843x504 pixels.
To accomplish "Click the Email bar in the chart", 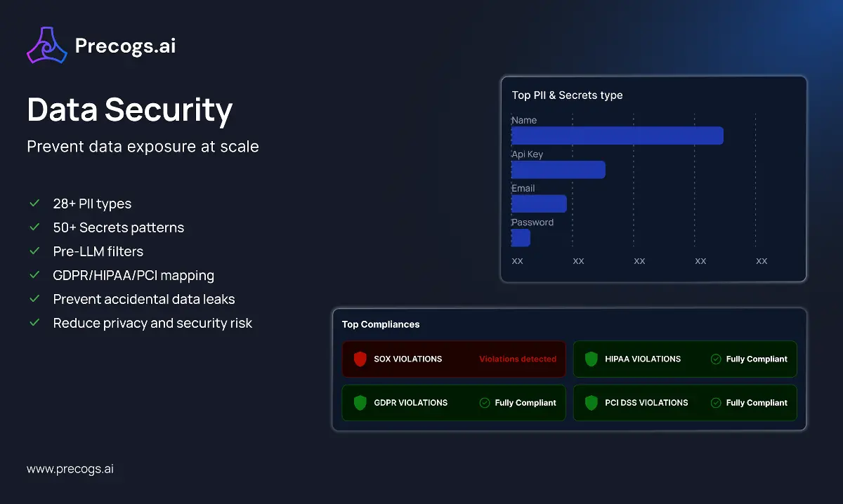I will click(539, 204).
